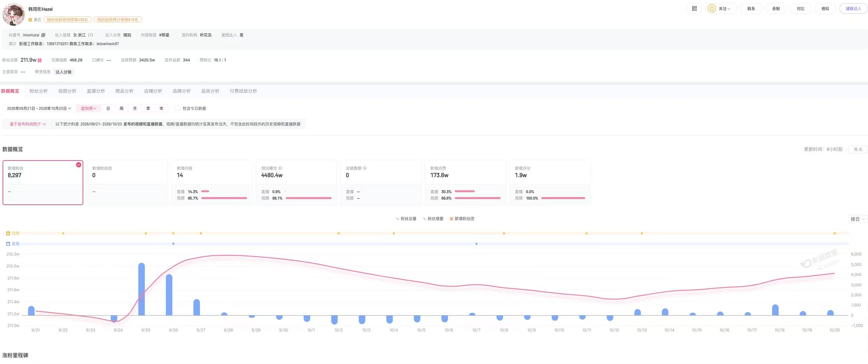Click the pink fans chart icon beside 211.9w
Image resolution: width=868 pixels, height=364 pixels.
coord(40,60)
